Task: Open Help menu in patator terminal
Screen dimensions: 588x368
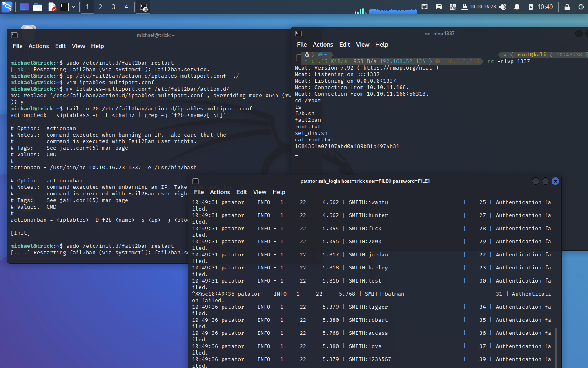Action: tap(279, 192)
